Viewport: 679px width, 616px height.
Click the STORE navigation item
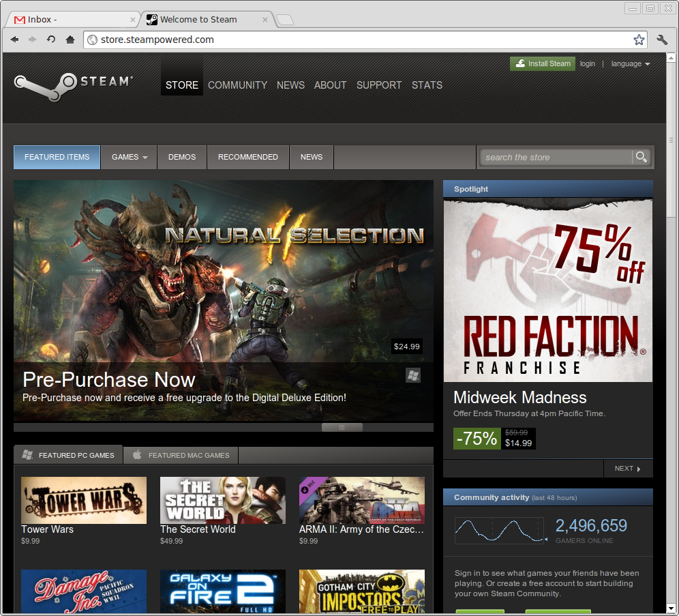coord(182,85)
